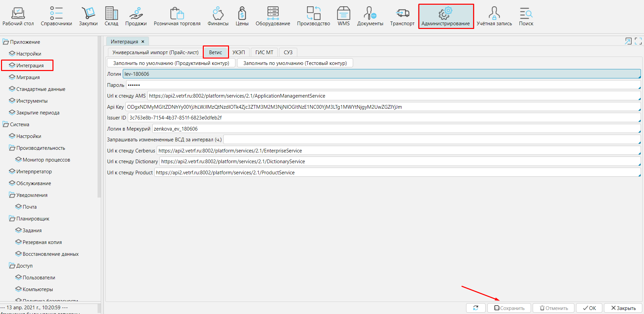
Task: Open Учётная запись user icon
Action: pos(494,13)
